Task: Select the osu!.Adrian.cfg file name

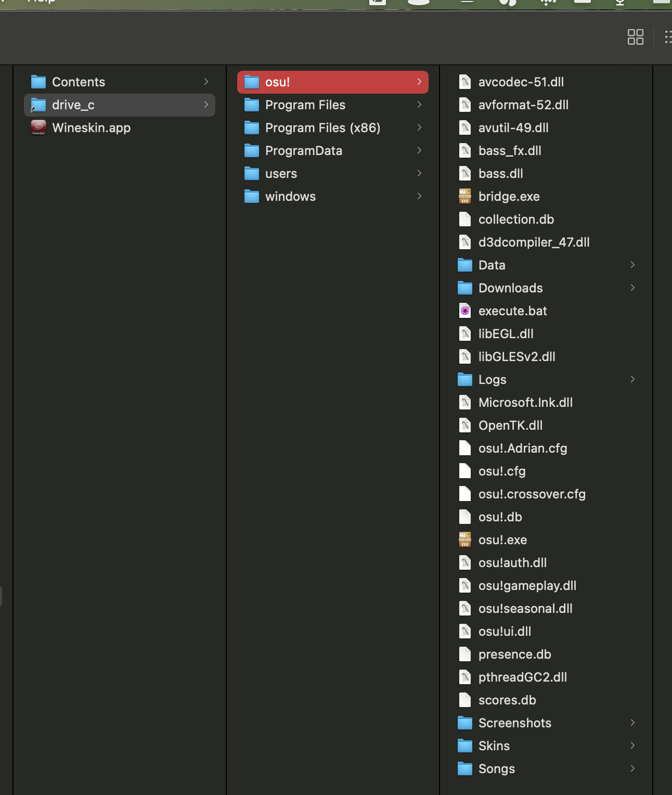Action: [x=523, y=448]
